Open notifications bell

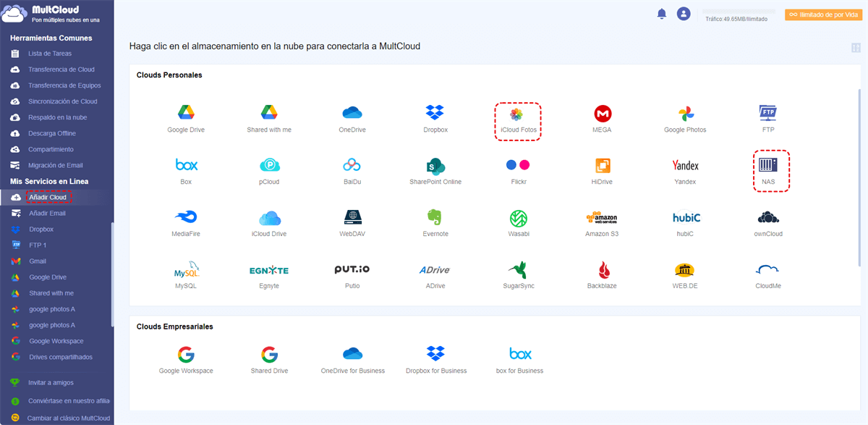pyautogui.click(x=661, y=14)
